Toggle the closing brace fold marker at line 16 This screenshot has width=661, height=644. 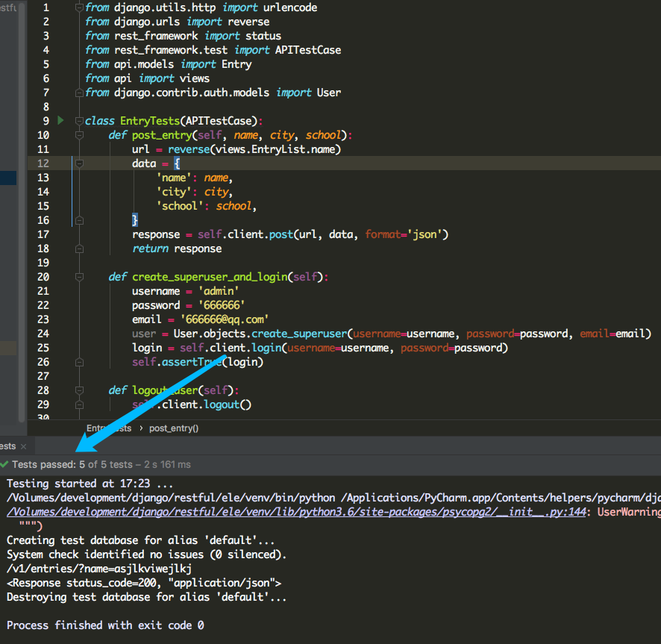[x=79, y=220]
